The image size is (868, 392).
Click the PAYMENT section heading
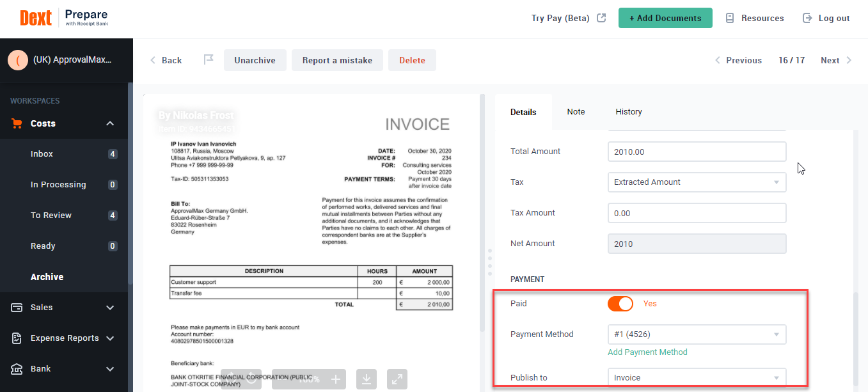[x=527, y=279]
